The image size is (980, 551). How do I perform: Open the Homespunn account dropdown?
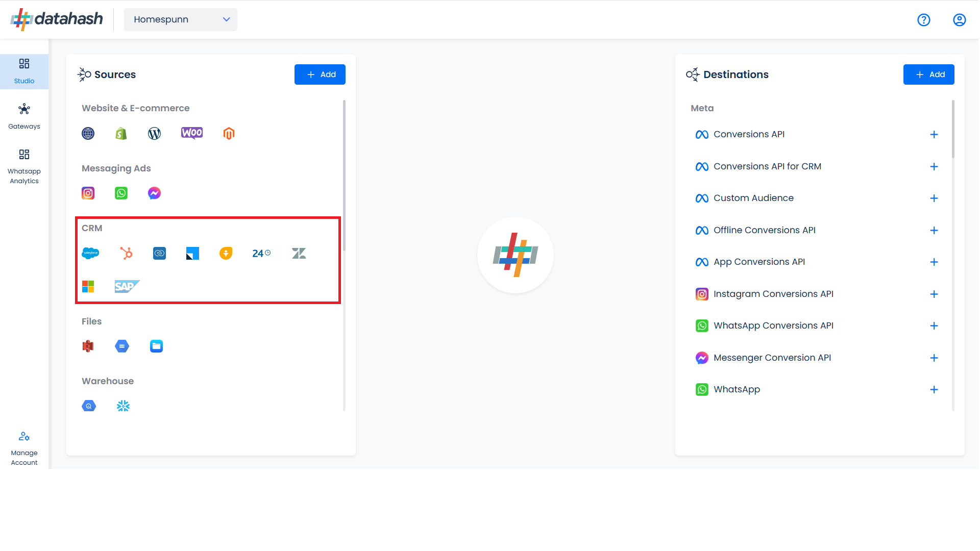coord(181,19)
